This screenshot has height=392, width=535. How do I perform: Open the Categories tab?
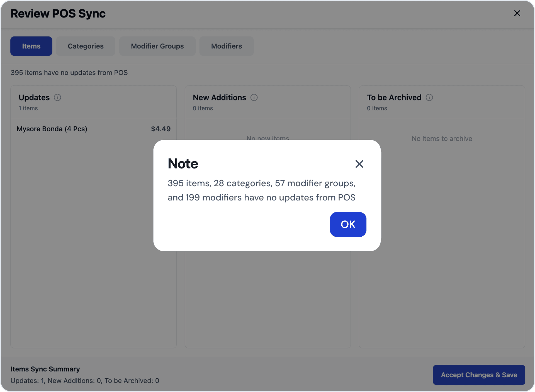click(x=86, y=46)
